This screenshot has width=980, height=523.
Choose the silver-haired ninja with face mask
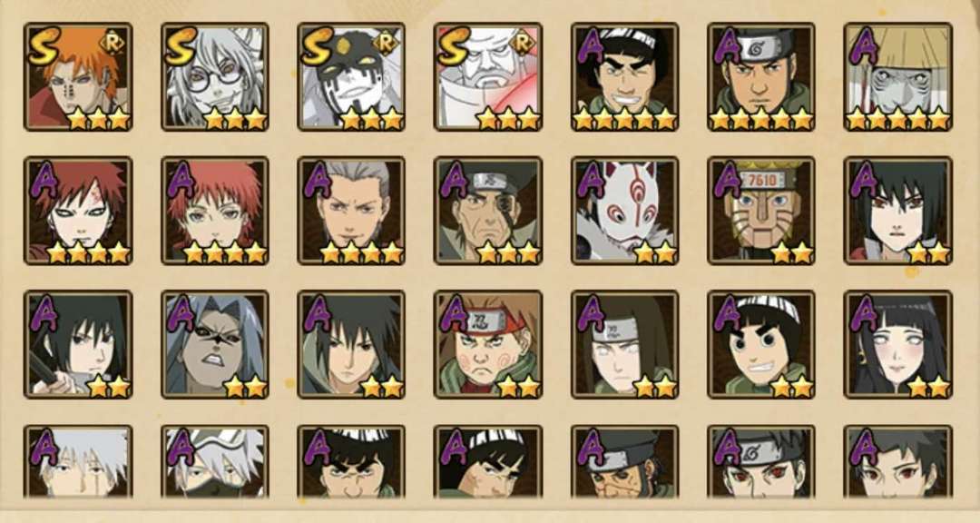pos(215,461)
